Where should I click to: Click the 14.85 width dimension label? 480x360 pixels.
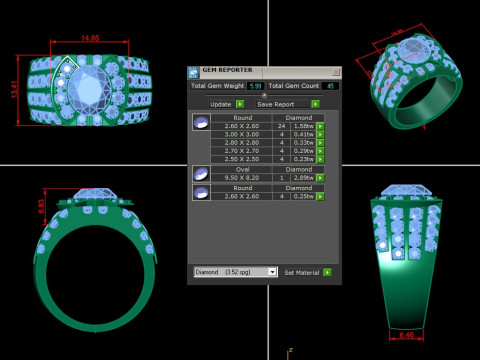pyautogui.click(x=90, y=38)
